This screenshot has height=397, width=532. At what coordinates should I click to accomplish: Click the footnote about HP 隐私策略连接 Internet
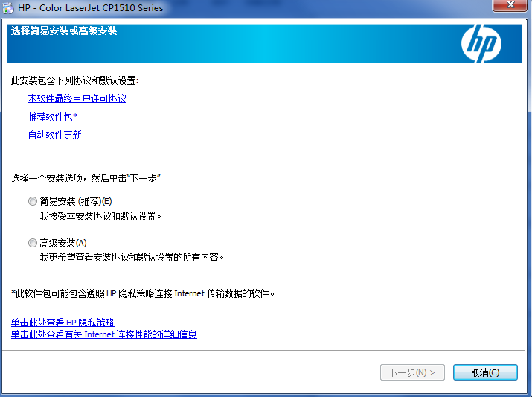pos(143,293)
